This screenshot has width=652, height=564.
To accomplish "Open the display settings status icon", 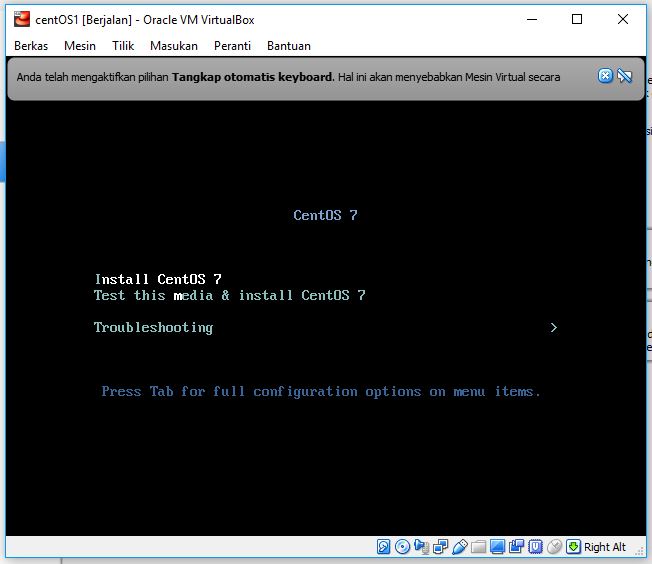I will [x=497, y=547].
